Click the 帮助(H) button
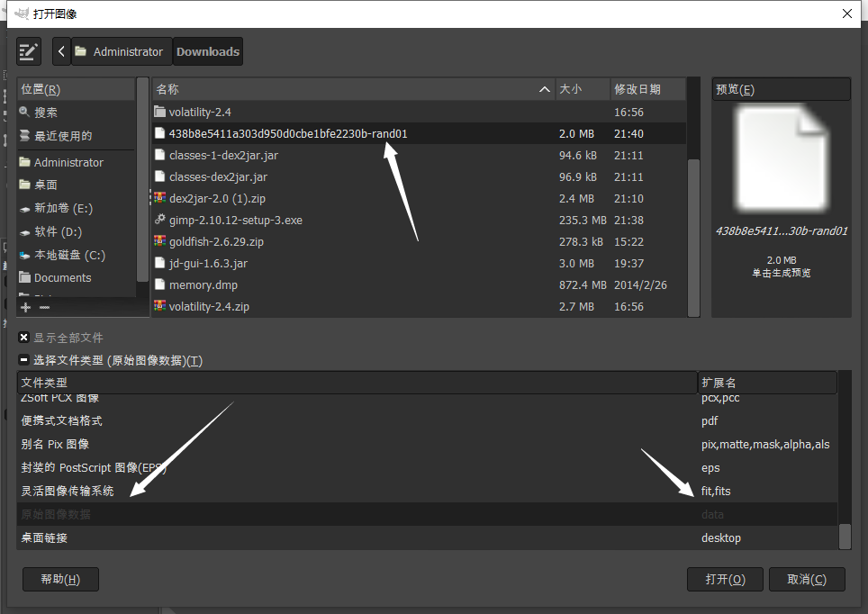 60,579
